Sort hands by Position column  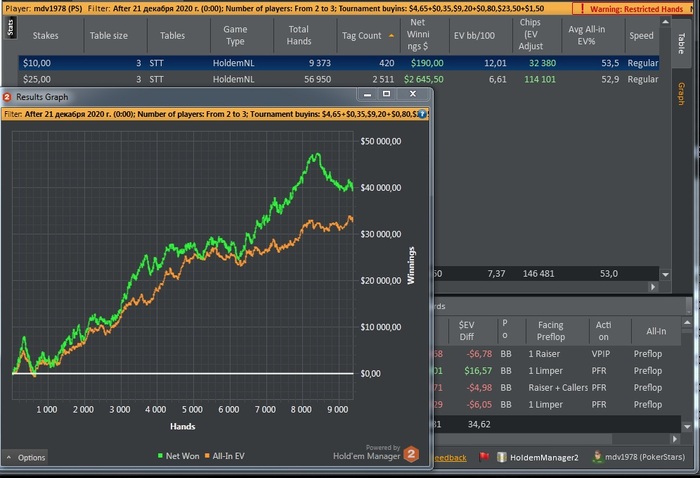[505, 329]
